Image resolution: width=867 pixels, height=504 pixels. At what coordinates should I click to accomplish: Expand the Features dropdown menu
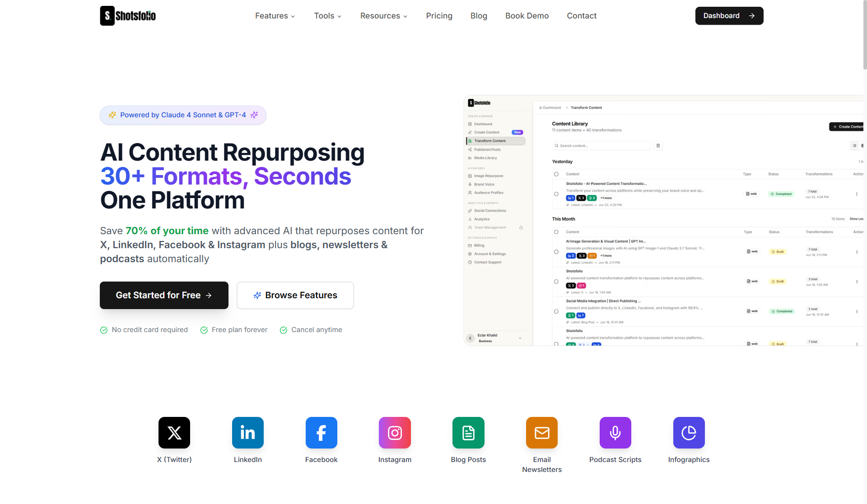point(275,16)
